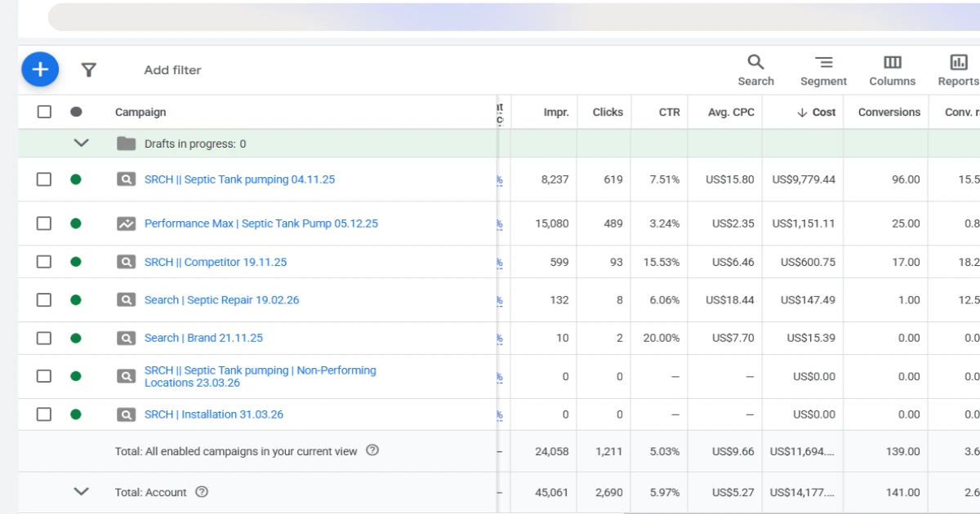
Task: Click green status dot for Septic Tank pumping 04.11.25
Action: coord(76,179)
